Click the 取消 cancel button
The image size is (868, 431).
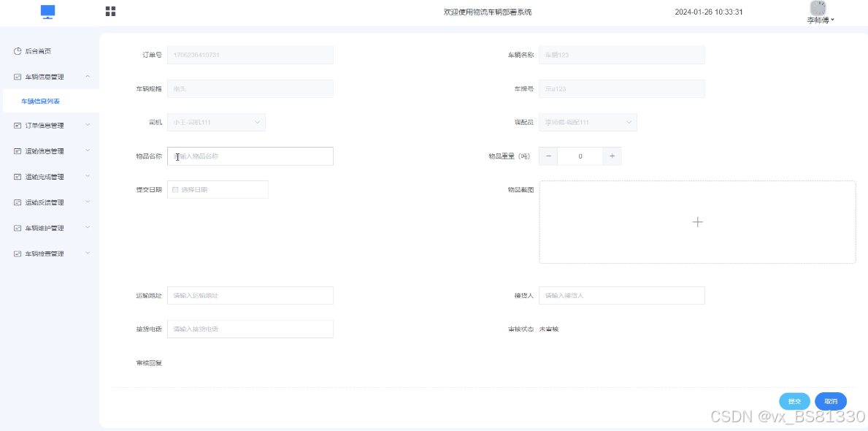(x=831, y=401)
